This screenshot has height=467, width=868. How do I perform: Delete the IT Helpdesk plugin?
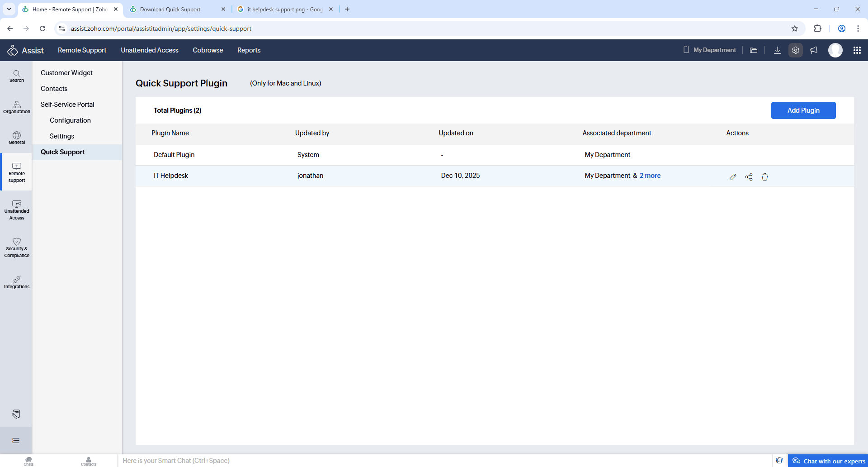coord(764,177)
